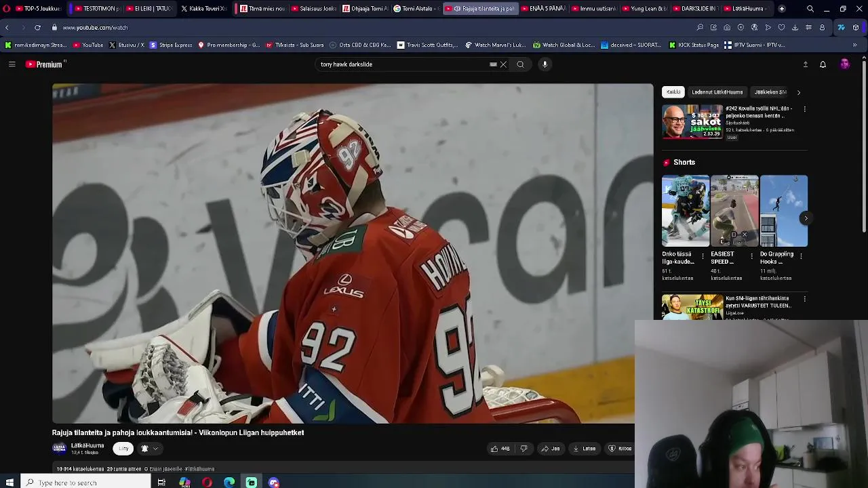The width and height of the screenshot is (868, 488).
Task: Open a new browser tab with plus icon
Action: (x=782, y=9)
